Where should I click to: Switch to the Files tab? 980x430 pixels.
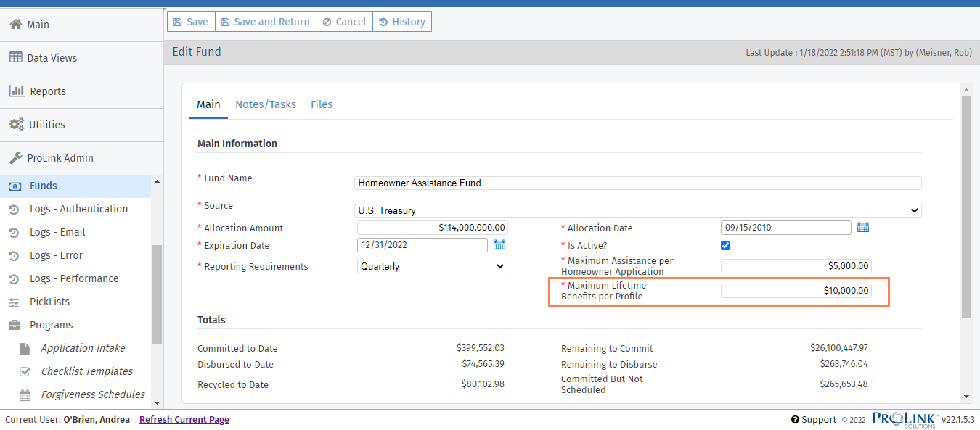pos(322,104)
